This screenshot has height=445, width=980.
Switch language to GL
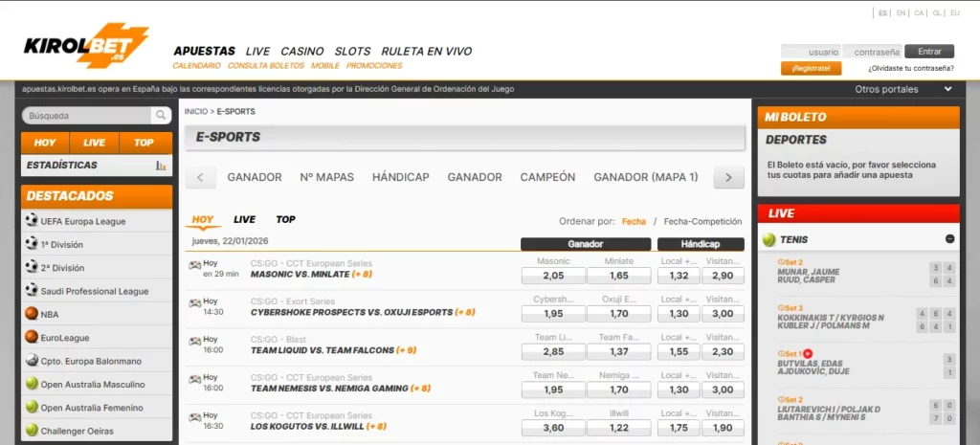pos(937,12)
